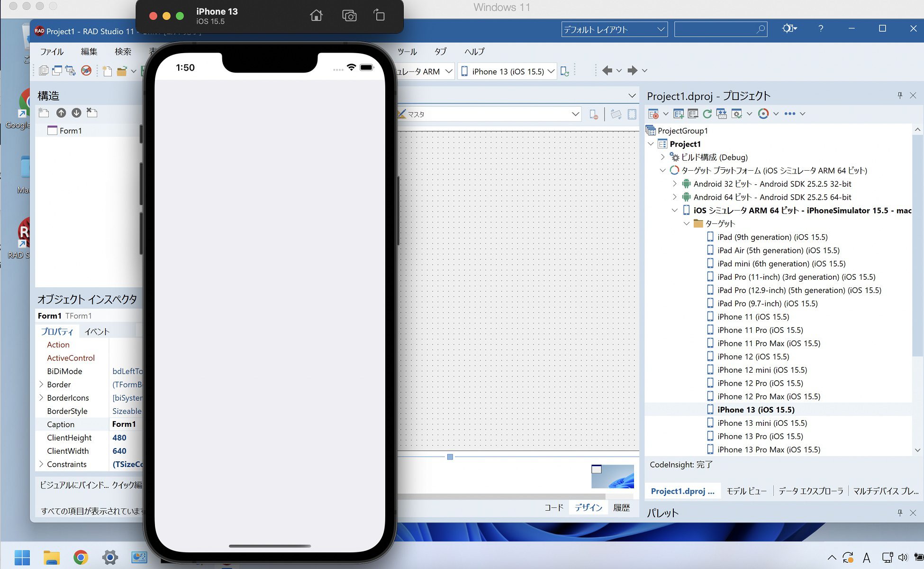Screen dimensions: 924x569
Task: Click the remove view icon beside マスタ combo
Action: pyautogui.click(x=593, y=114)
